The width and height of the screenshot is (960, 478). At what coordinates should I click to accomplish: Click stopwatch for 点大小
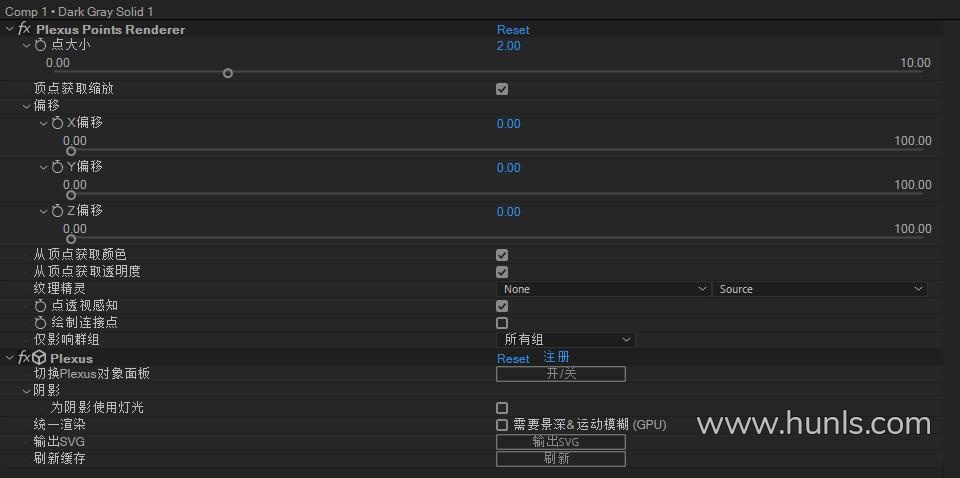click(x=40, y=45)
